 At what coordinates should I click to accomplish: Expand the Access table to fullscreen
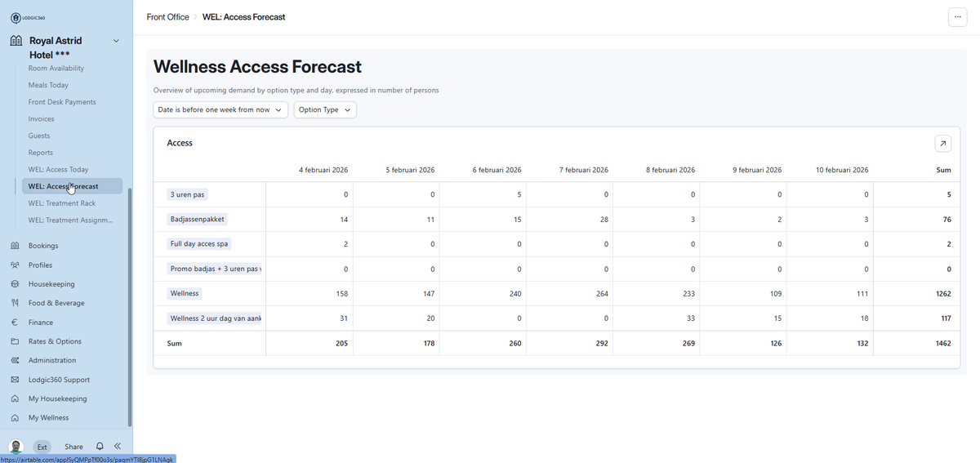(x=942, y=144)
